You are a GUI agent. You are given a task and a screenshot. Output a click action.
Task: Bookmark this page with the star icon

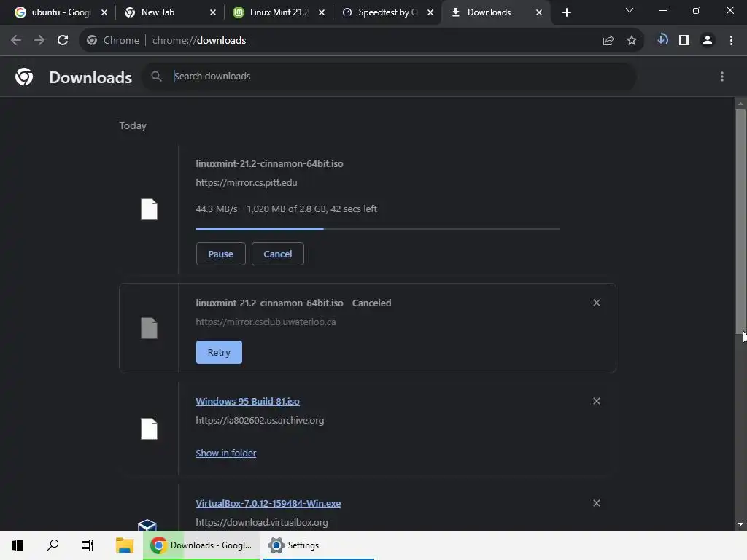632,41
